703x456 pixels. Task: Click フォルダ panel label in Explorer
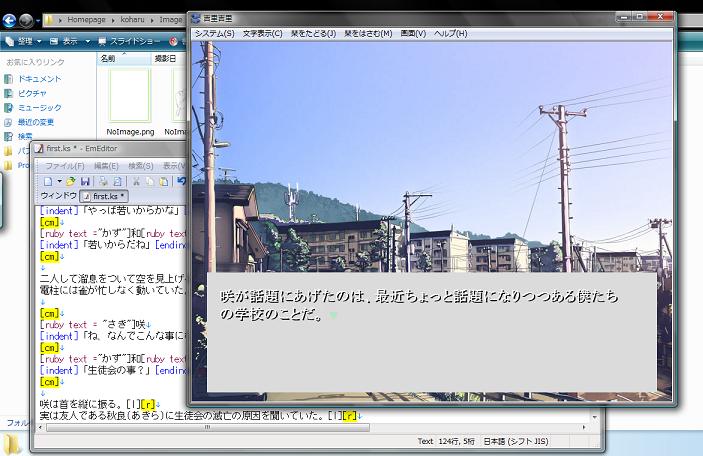[x=17, y=422]
